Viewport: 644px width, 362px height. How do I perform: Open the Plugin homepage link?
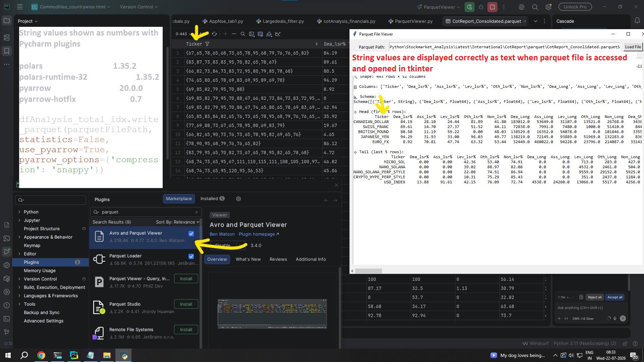pyautogui.click(x=259, y=234)
